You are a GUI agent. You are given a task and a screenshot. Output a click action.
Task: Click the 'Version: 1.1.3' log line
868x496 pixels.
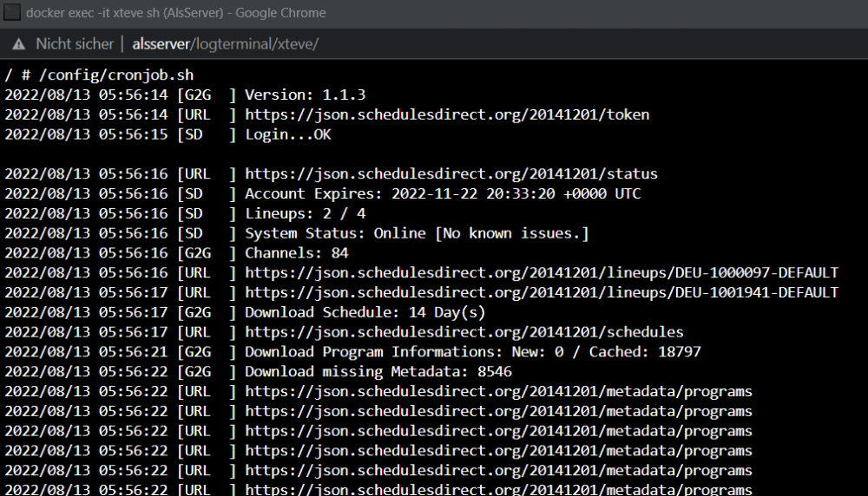[186, 95]
